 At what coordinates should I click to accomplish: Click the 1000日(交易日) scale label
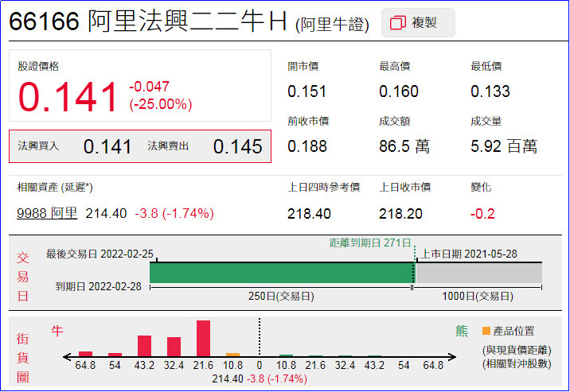point(478,296)
